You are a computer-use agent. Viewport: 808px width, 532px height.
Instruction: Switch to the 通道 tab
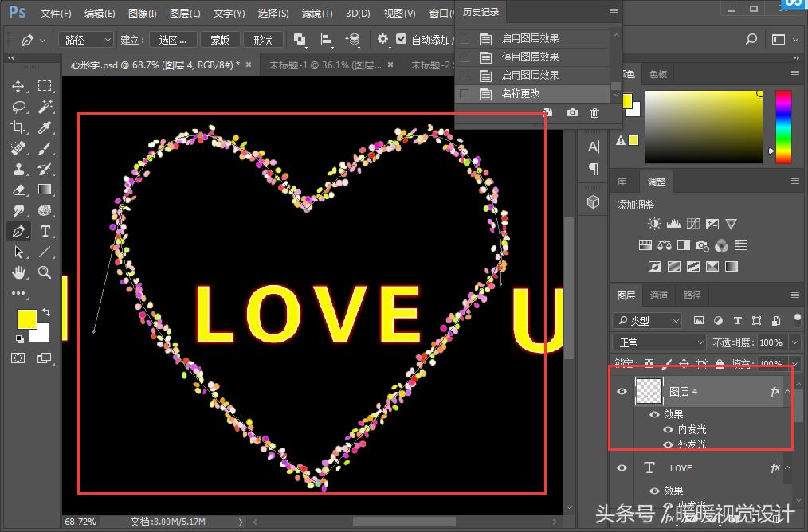659,295
